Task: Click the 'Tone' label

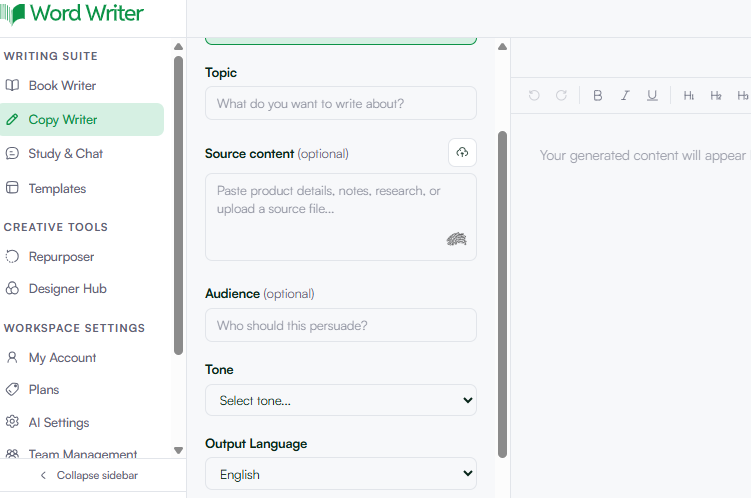Action: pyautogui.click(x=219, y=369)
